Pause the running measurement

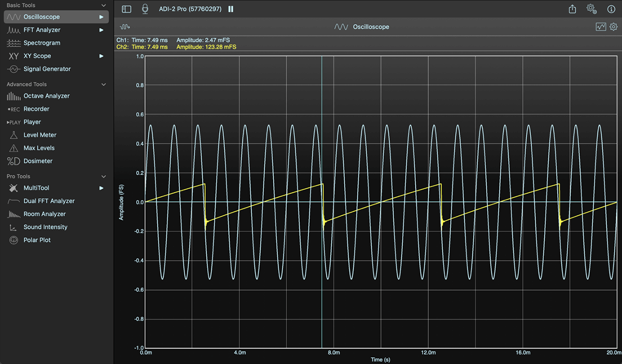(x=230, y=9)
